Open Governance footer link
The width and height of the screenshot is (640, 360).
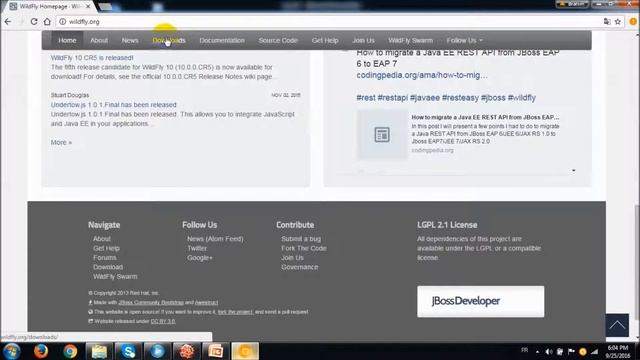(300, 267)
